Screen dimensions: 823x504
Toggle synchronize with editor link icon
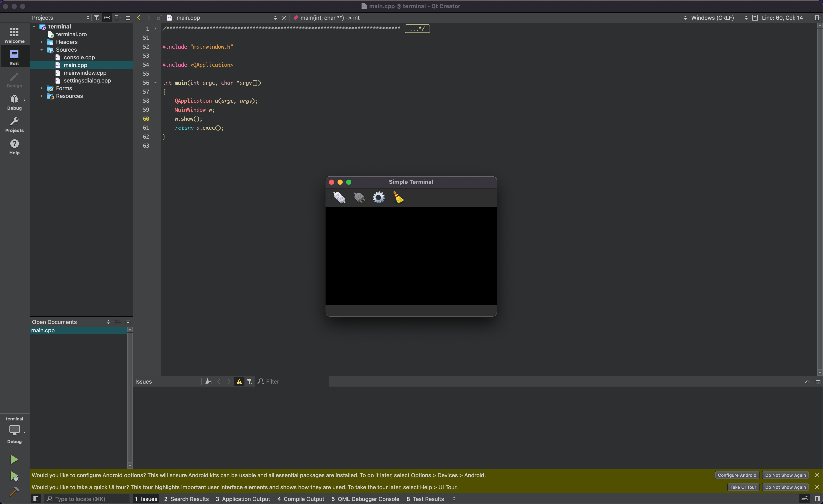107,18
